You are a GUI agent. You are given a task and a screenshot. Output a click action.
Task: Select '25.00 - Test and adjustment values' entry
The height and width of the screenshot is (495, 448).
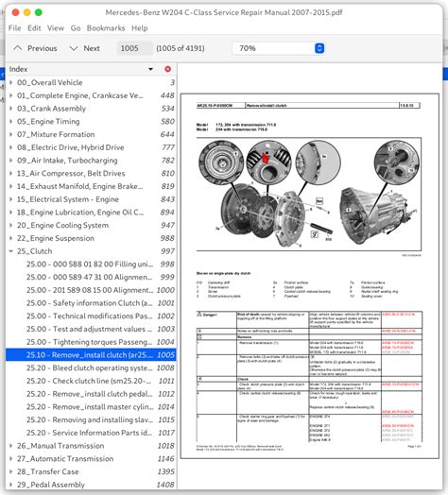91,329
